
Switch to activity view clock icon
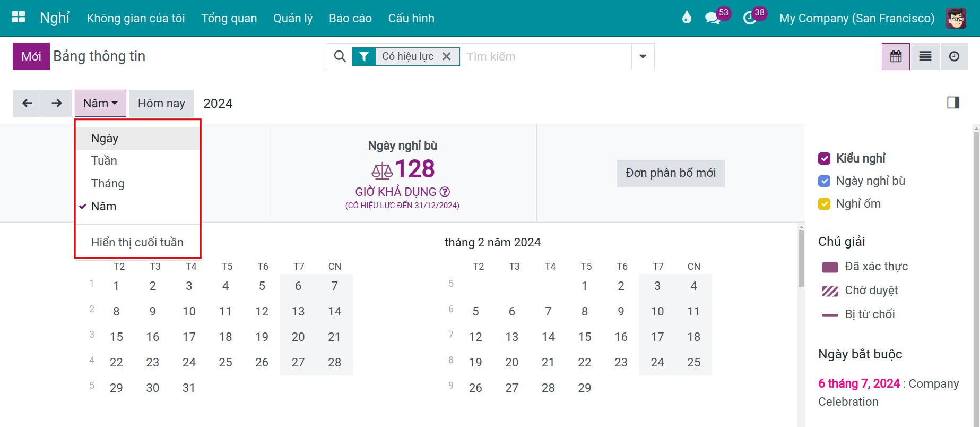click(954, 56)
